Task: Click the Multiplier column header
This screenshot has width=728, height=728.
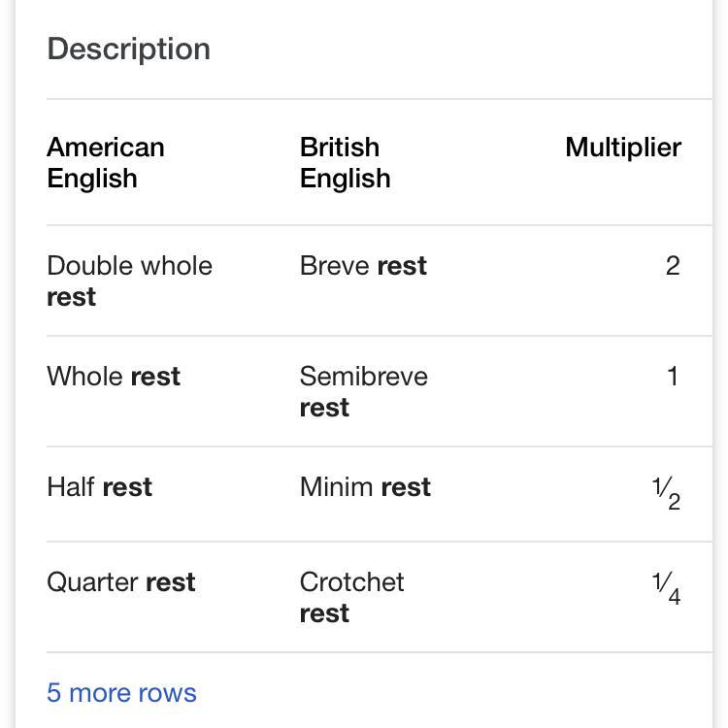Action: tap(622, 148)
